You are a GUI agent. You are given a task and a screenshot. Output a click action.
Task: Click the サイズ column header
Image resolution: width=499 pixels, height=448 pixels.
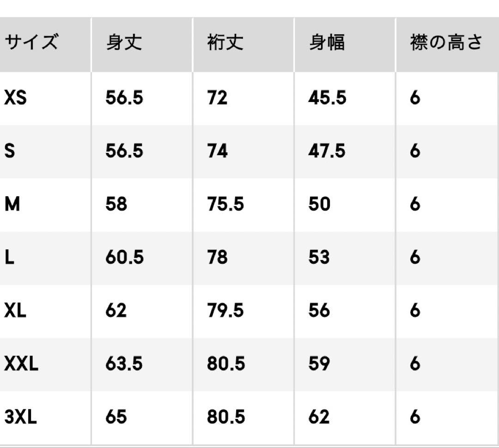(31, 43)
